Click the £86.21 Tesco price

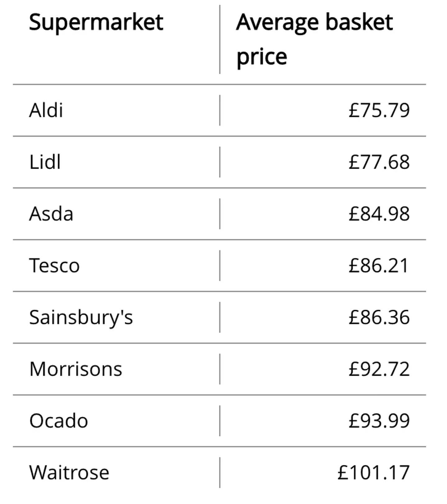pos(378,266)
